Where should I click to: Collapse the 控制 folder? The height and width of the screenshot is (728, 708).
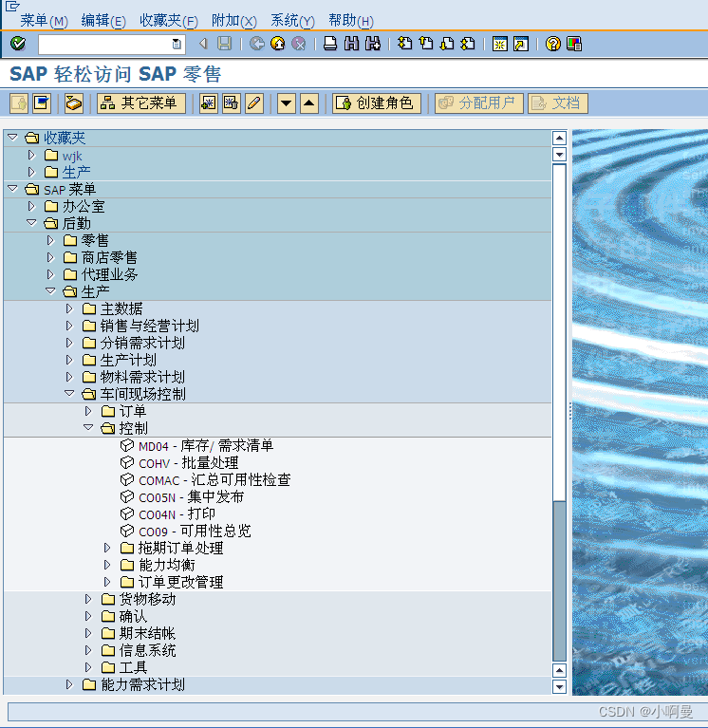tap(88, 428)
